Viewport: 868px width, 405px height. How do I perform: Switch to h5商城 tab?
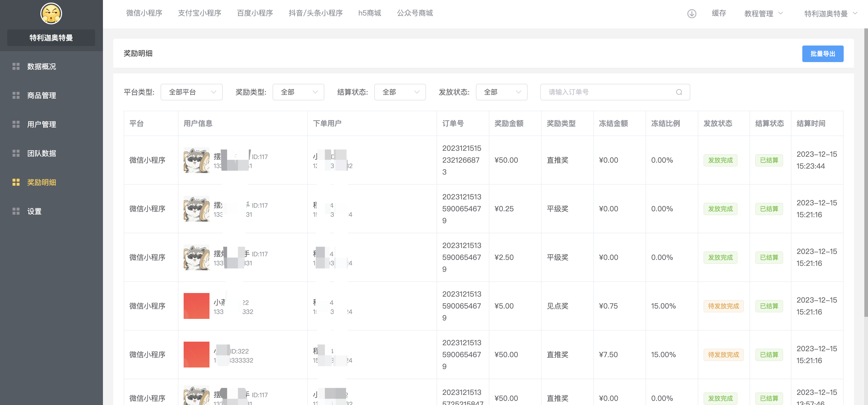click(369, 13)
